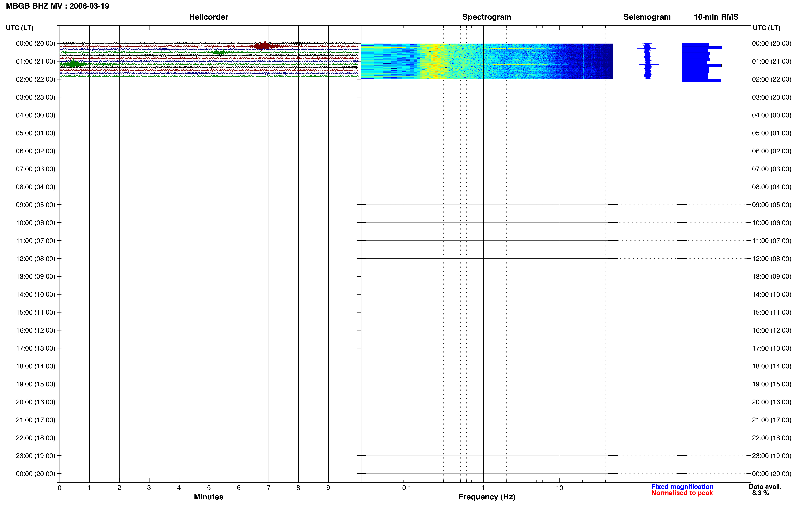The height and width of the screenshot is (508, 812).
Task: Click the right 09:00 (05:00) time label
Action: [x=772, y=205]
